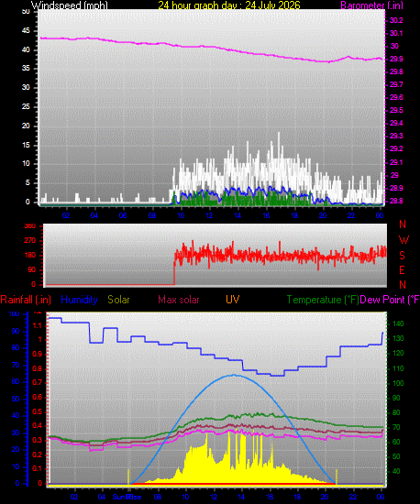
Task: Select the Solar legend label
Action: (x=118, y=300)
